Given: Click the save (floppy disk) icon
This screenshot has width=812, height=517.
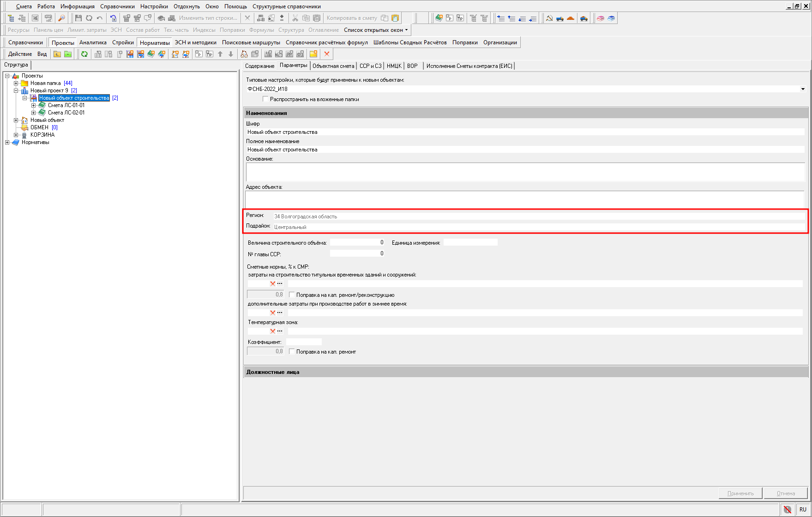Looking at the screenshot, I should click(x=78, y=18).
